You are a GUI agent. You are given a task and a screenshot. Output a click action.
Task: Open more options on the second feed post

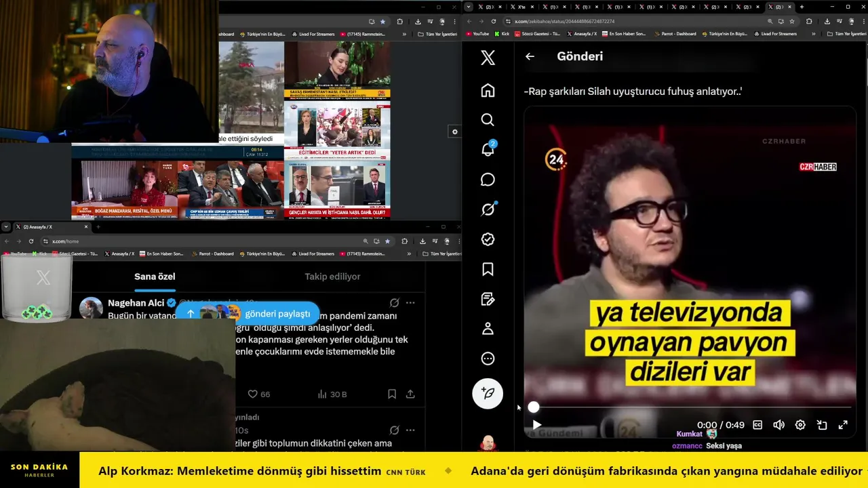(410, 430)
